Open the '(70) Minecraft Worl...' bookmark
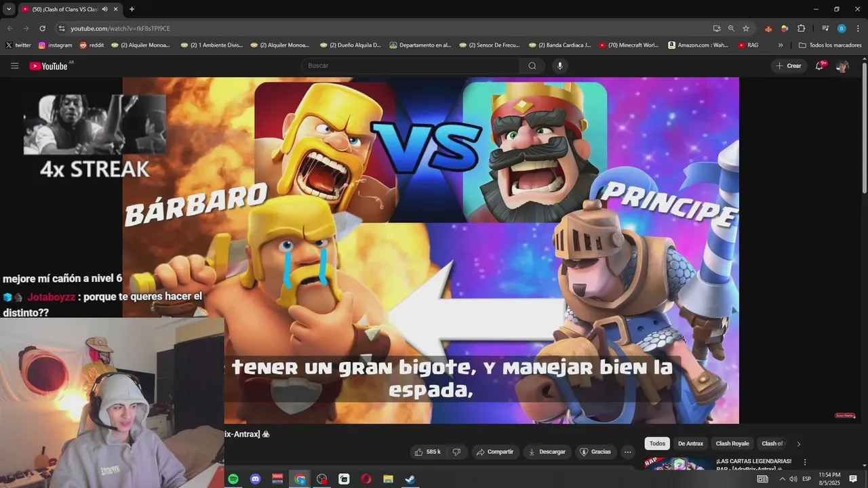Viewport: 868px width, 488px height. coord(628,45)
